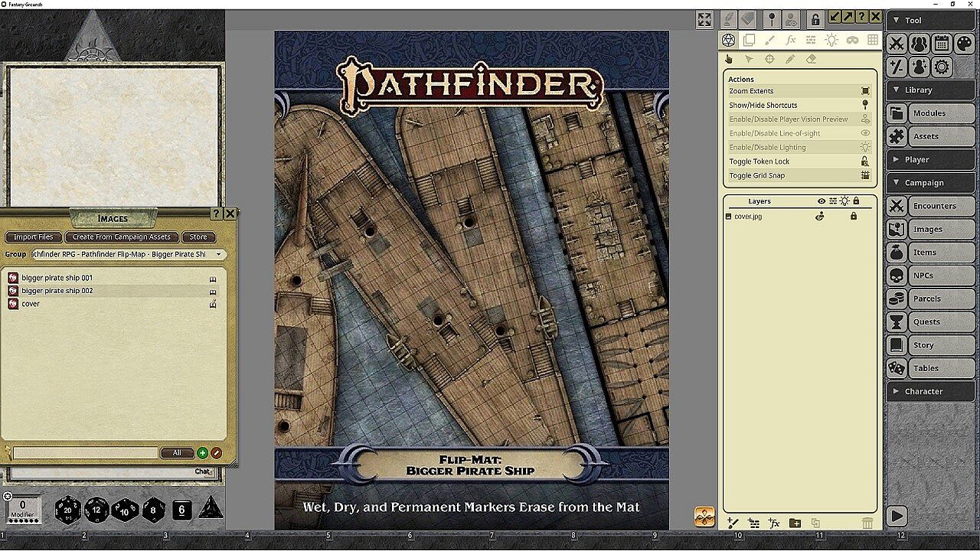This screenshot has width=980, height=551.
Task: Toggle the image unlock padlock icon
Action: coord(815,19)
